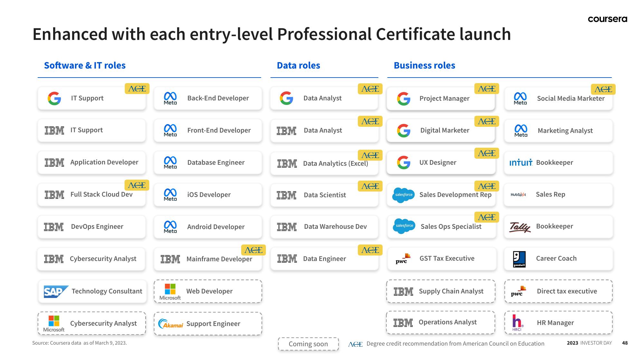Click the page number 48

point(625,343)
